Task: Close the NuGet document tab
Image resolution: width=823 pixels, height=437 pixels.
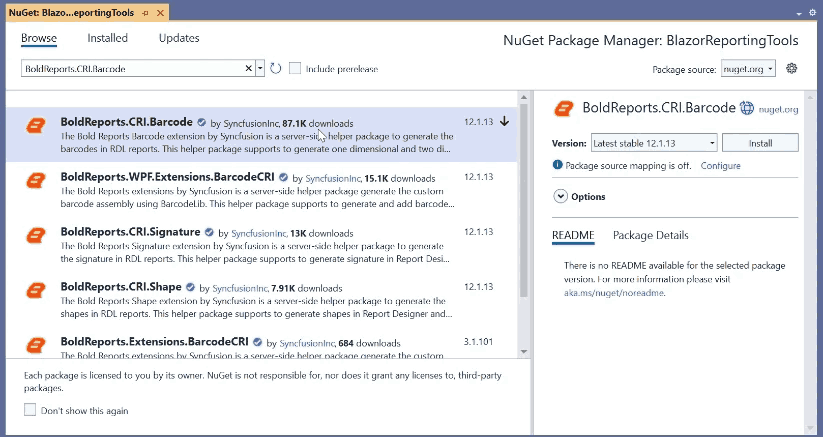Action: coord(161,13)
